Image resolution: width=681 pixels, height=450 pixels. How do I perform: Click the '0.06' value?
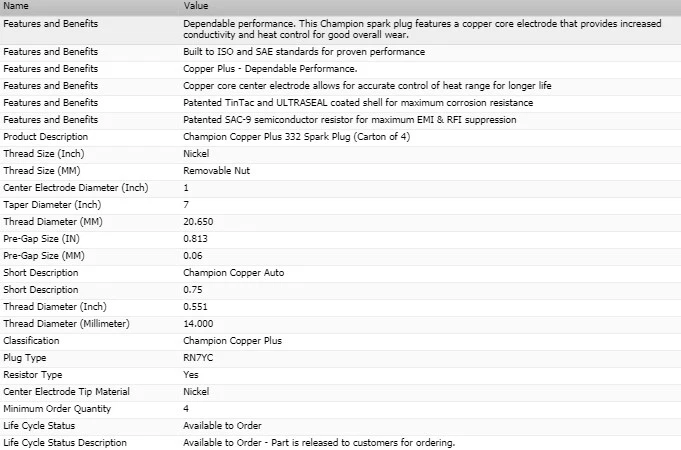(x=193, y=255)
